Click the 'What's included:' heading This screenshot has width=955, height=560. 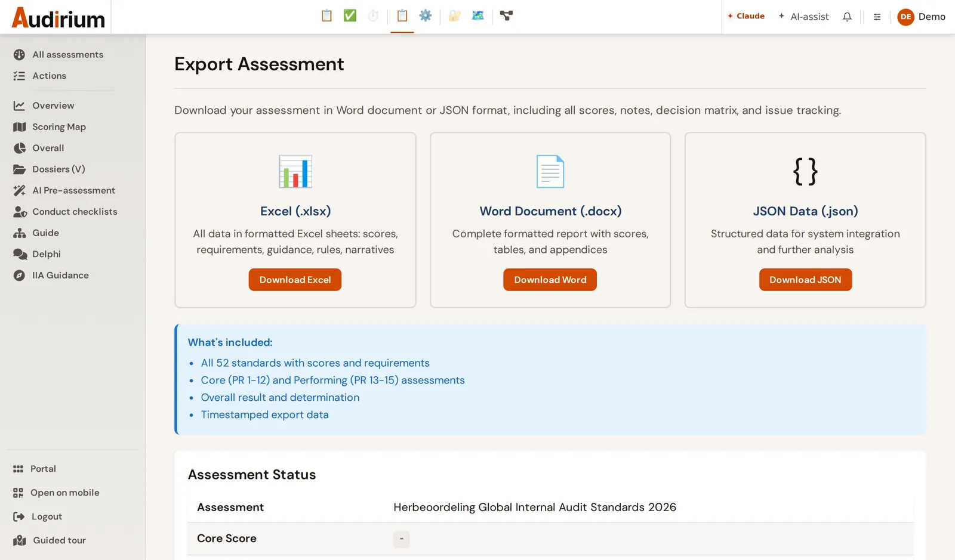click(x=230, y=342)
